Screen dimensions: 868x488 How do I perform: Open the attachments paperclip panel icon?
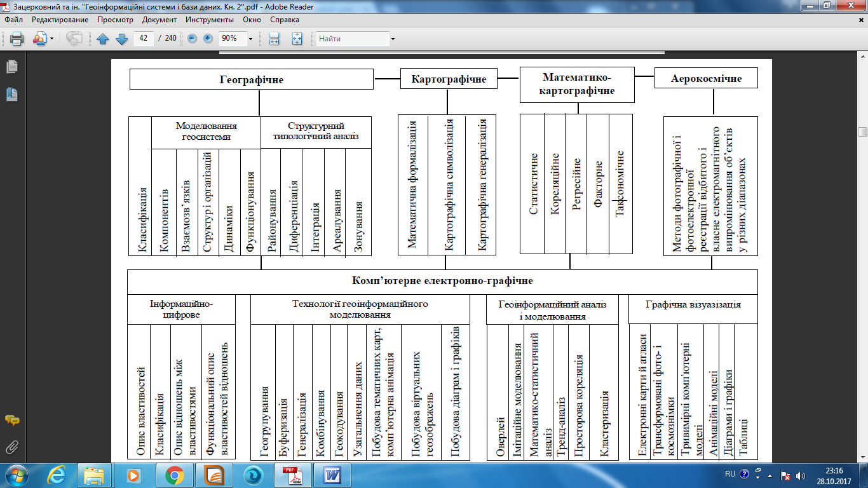point(11,447)
